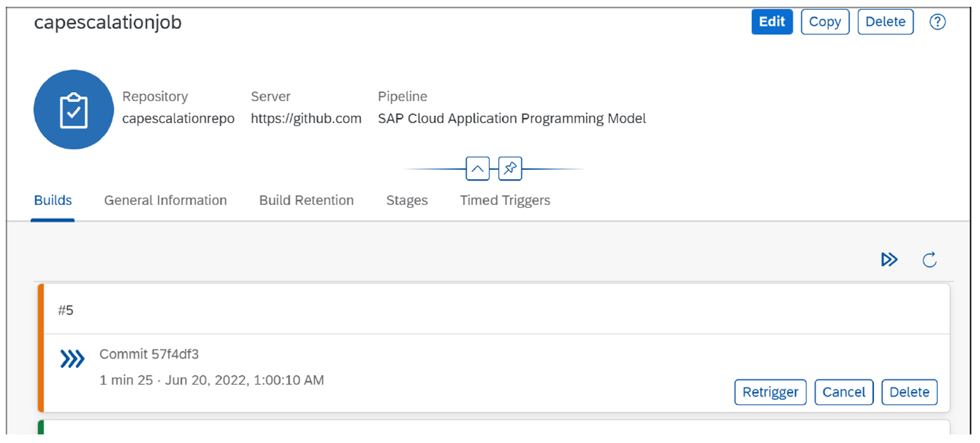
Task: Delete the job using top Delete button
Action: click(885, 22)
